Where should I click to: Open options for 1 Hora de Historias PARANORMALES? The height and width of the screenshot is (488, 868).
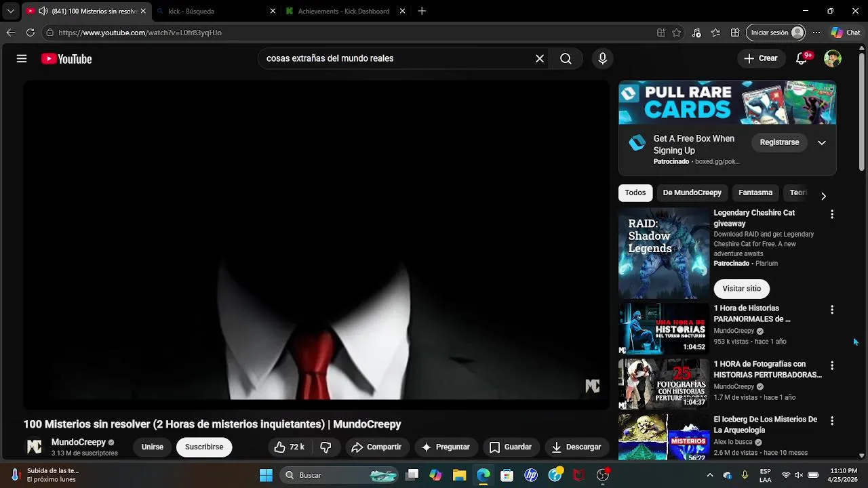click(x=832, y=310)
